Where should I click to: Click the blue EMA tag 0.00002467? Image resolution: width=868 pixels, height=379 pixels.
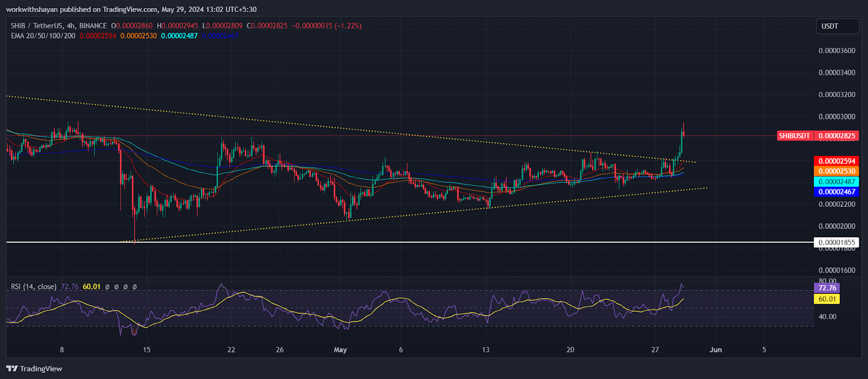pos(836,192)
